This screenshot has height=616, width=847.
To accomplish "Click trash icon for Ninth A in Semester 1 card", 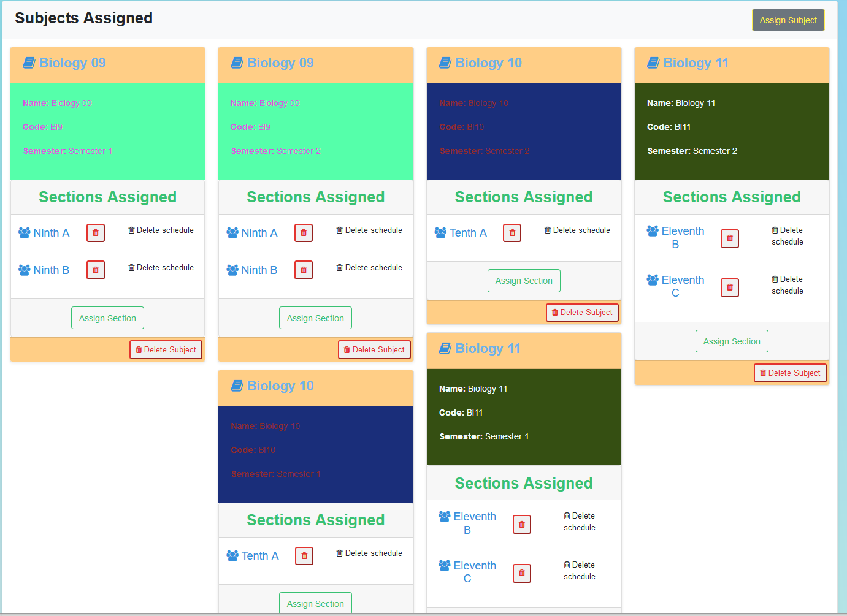I will coord(96,233).
